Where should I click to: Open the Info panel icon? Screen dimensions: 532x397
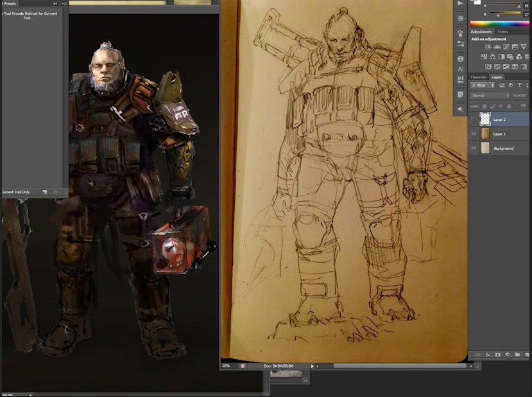pyautogui.click(x=460, y=58)
